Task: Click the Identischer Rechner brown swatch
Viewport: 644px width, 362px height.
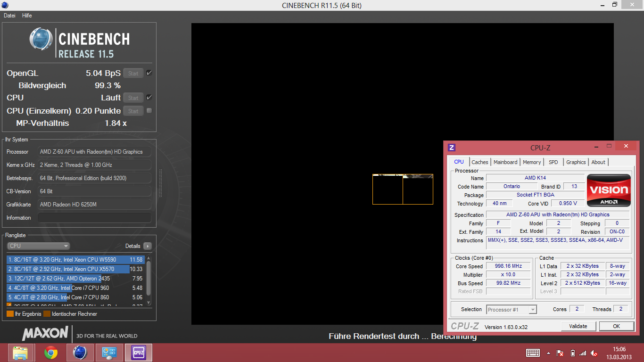Action: [47, 314]
